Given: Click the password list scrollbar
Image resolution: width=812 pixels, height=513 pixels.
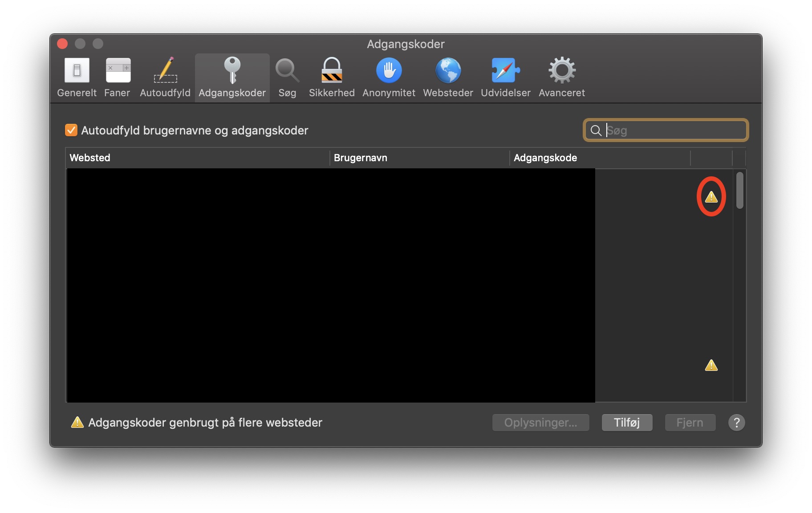Looking at the screenshot, I should pyautogui.click(x=740, y=190).
